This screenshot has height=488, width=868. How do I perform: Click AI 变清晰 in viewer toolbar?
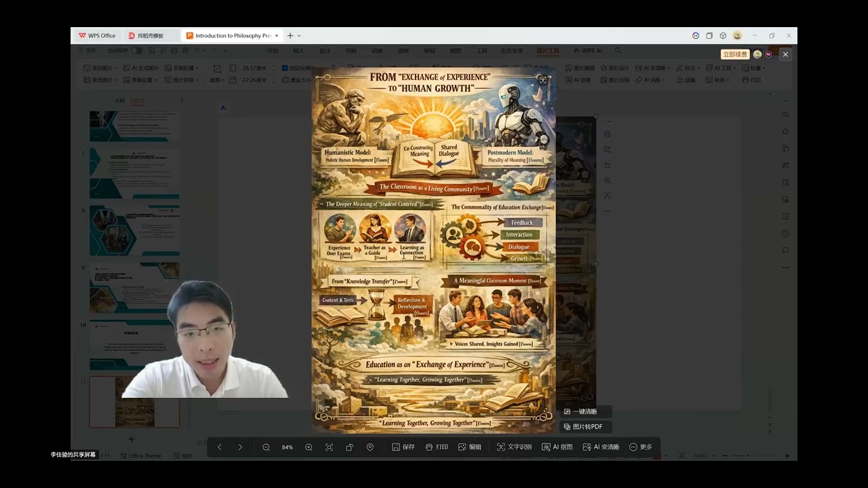pos(601,447)
